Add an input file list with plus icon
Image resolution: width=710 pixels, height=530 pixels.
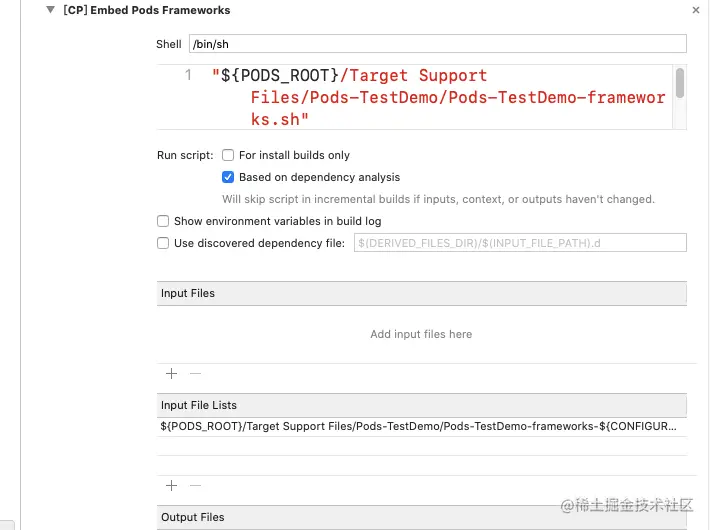point(171,486)
